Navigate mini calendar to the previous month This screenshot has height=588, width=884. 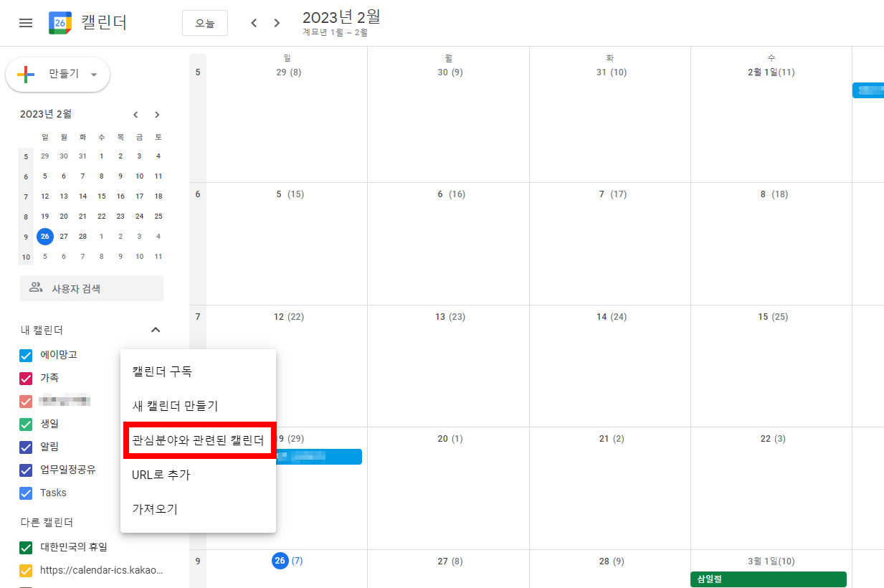tap(136, 114)
